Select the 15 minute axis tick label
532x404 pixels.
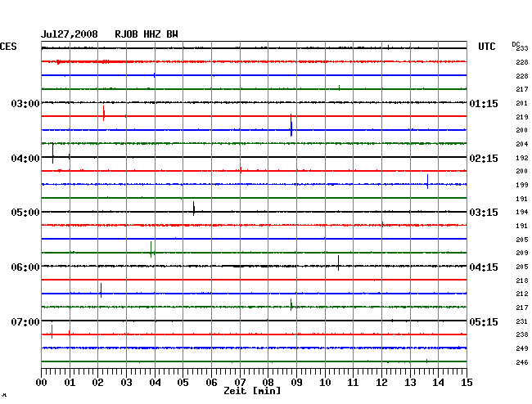pos(467,383)
